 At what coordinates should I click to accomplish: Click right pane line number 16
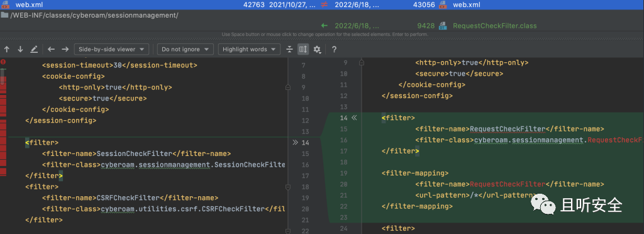[343, 140]
